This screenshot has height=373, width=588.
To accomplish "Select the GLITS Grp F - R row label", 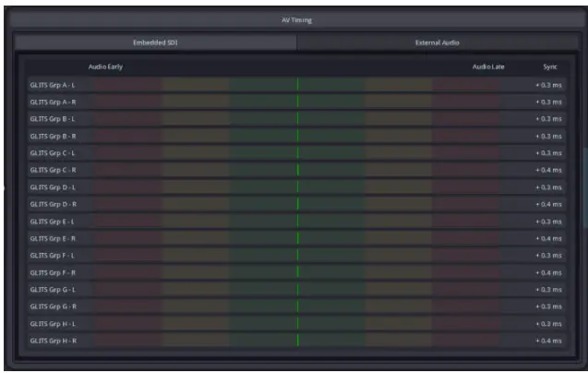I will click(53, 272).
